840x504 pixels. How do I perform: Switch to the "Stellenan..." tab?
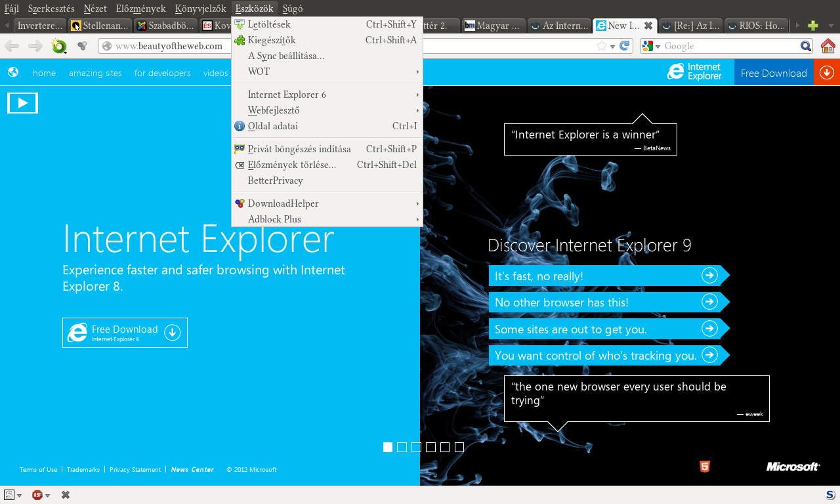100,26
